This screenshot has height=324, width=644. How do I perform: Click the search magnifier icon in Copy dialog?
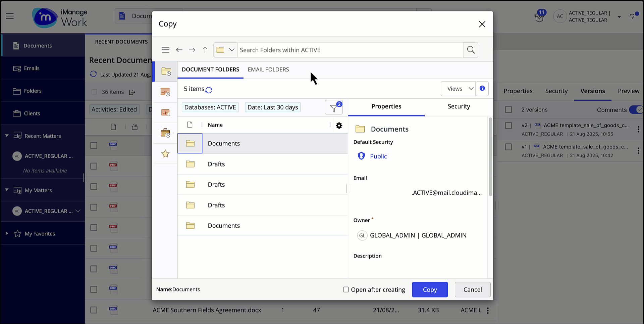(x=471, y=50)
